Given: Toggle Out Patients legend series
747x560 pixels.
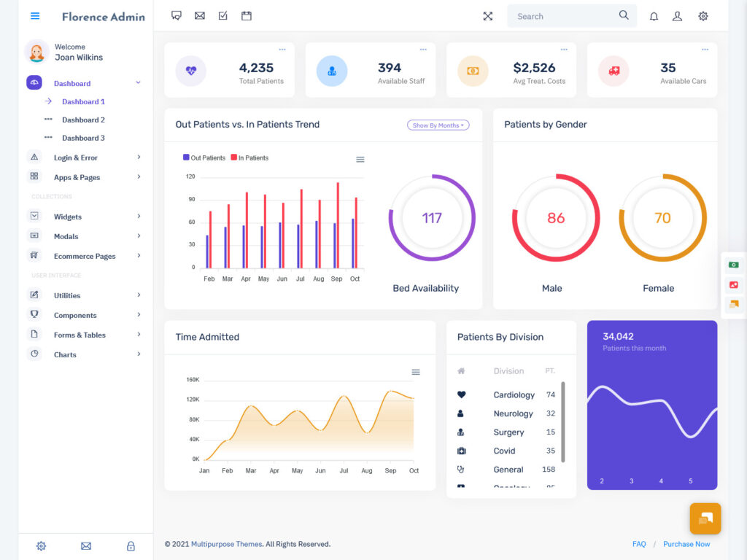Looking at the screenshot, I should coord(204,157).
